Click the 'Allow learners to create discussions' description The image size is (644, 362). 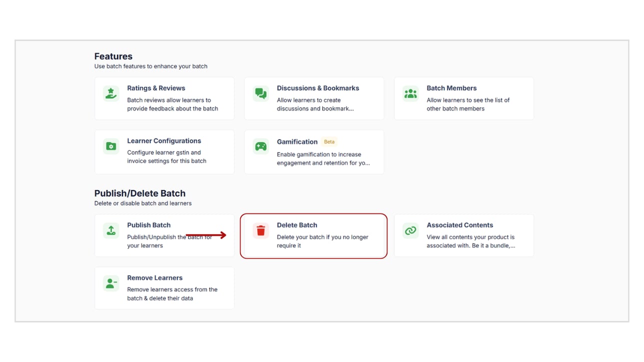coord(315,104)
